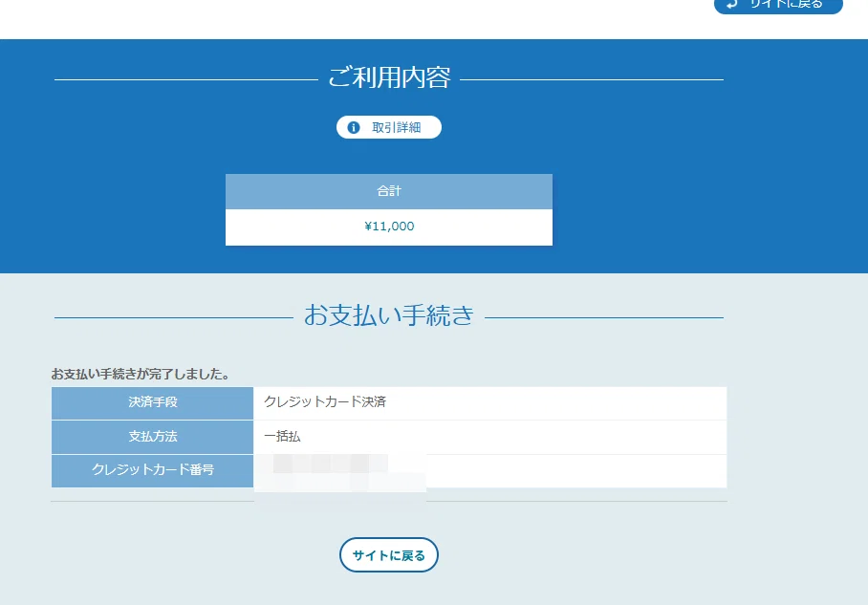Image resolution: width=868 pixels, height=605 pixels.
Task: Select the ¥11,000 total amount cell
Action: (x=389, y=227)
